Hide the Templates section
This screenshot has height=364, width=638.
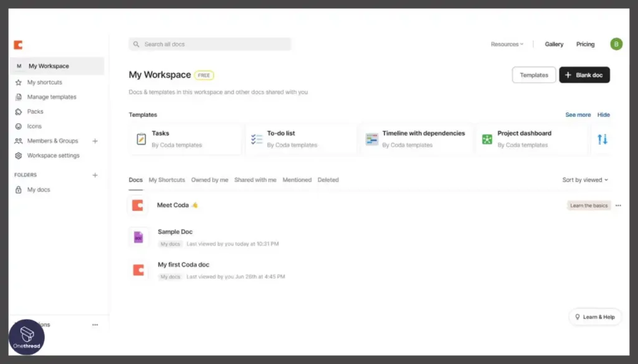[603, 115]
